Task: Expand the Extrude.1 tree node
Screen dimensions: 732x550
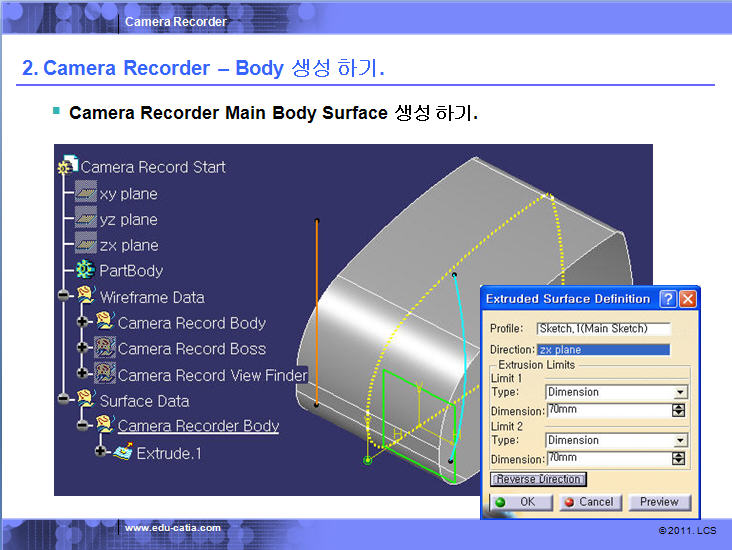Action: pos(102,453)
